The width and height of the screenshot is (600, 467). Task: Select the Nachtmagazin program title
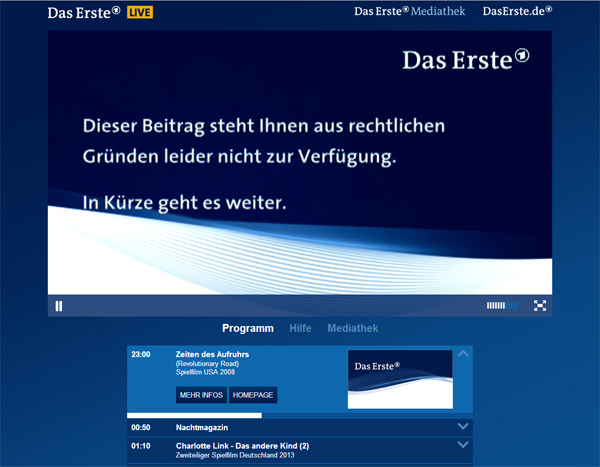190,428
